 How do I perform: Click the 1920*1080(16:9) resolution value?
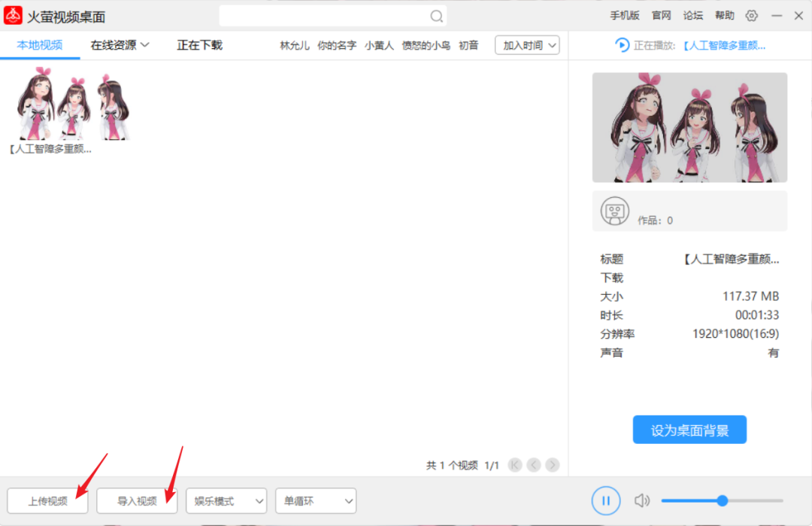tap(736, 334)
